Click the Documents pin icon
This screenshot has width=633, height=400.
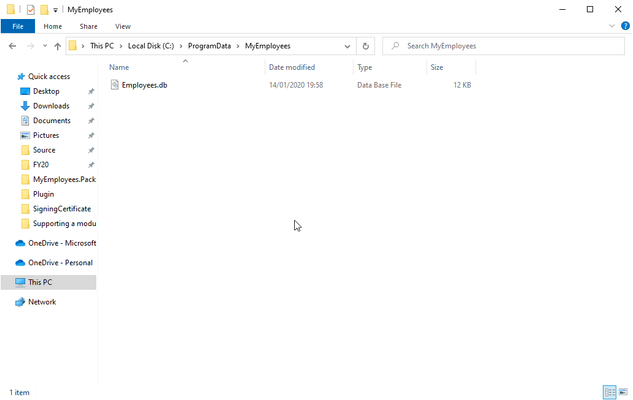point(91,121)
